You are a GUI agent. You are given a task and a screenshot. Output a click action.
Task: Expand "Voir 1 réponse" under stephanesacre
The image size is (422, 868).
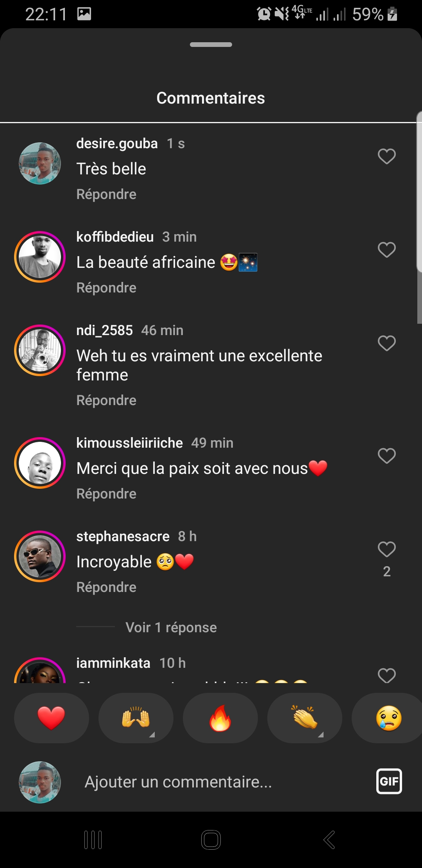[171, 628]
